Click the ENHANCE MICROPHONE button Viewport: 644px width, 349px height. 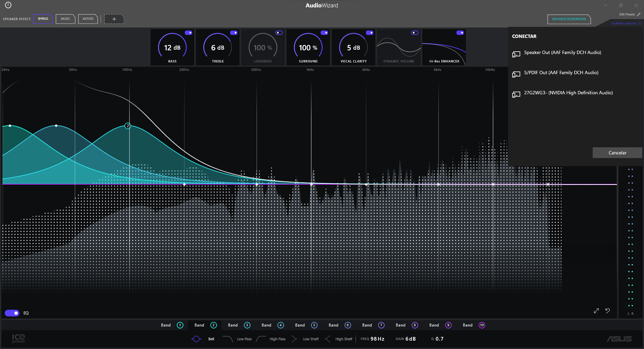(x=569, y=19)
